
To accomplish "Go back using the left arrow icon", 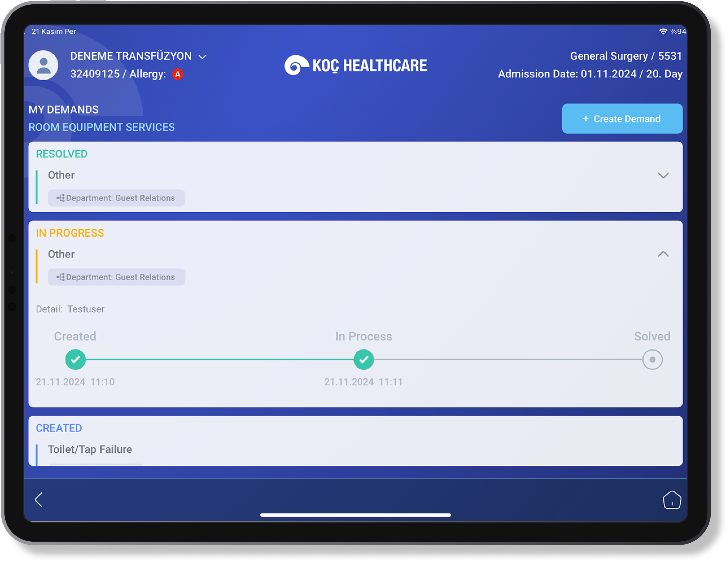I will (x=39, y=499).
